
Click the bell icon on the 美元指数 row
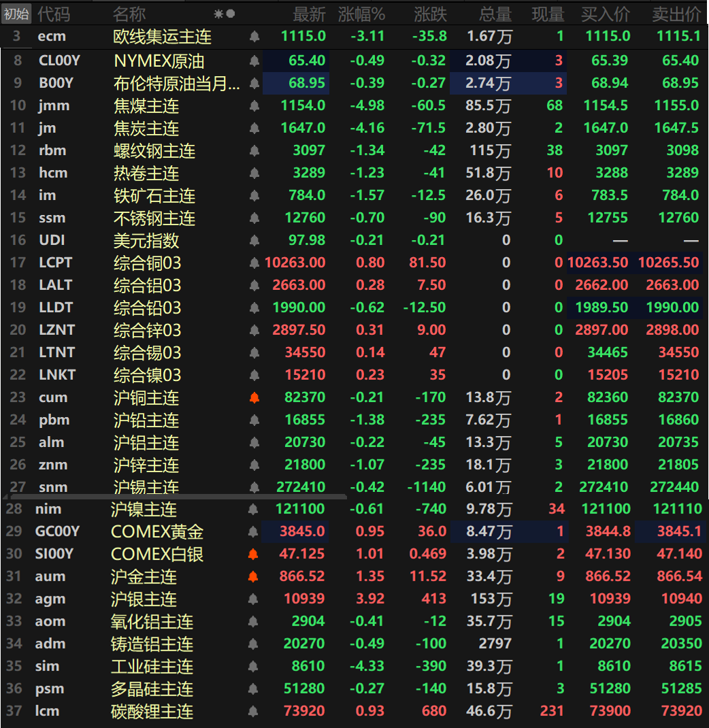point(254,239)
